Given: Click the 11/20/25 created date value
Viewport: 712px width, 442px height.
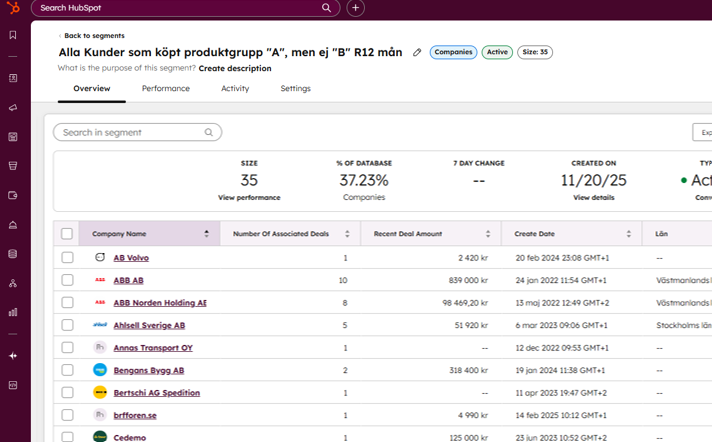Looking at the screenshot, I should (593, 180).
